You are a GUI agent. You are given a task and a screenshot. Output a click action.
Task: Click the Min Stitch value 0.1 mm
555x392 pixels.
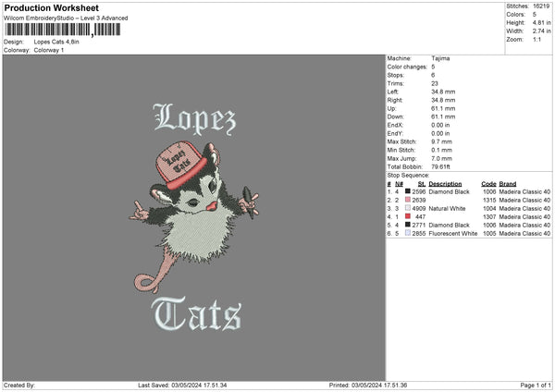tap(441, 150)
